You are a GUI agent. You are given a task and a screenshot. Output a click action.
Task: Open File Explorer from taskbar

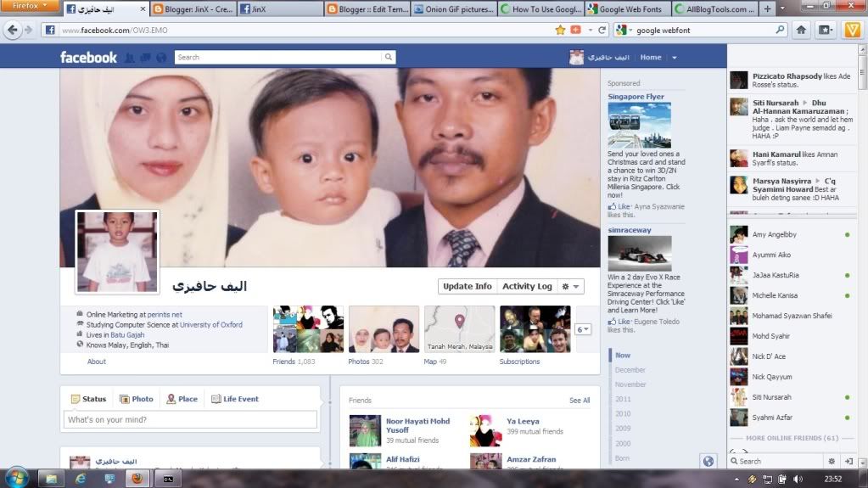tap(52, 479)
